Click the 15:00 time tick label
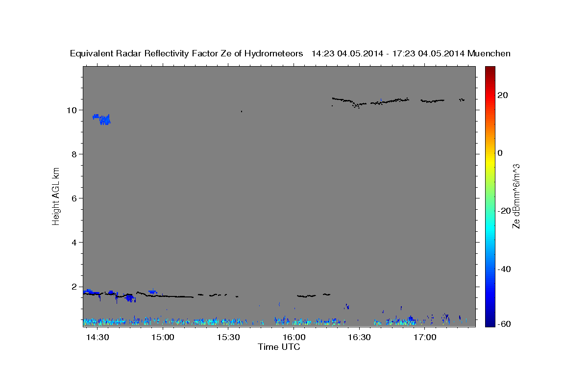588x392 pixels. 163,338
